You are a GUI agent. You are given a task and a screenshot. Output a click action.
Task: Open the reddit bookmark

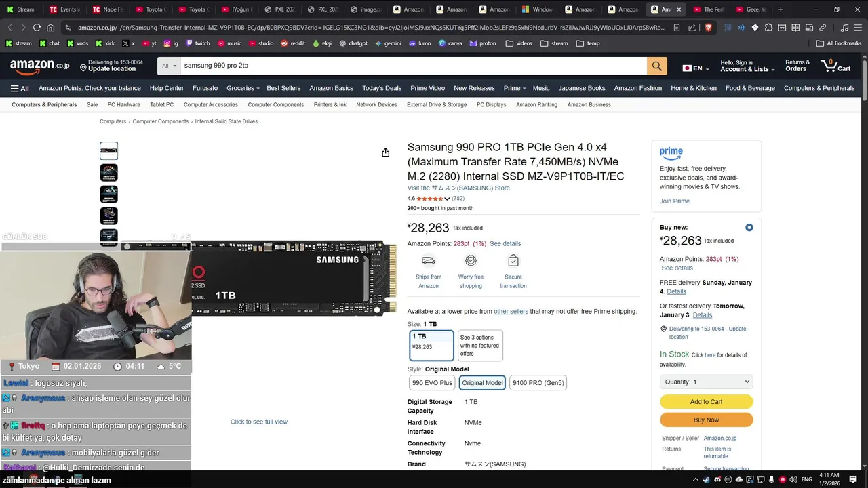coord(293,43)
